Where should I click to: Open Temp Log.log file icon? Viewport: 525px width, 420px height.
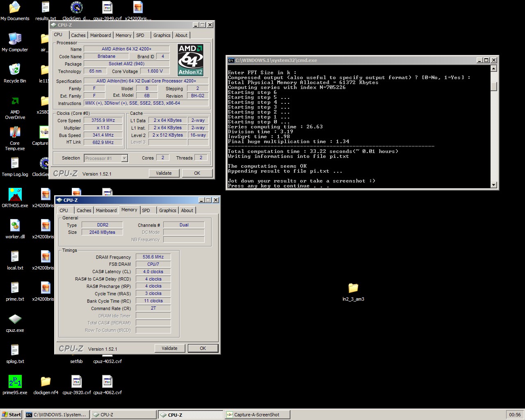tap(15, 167)
